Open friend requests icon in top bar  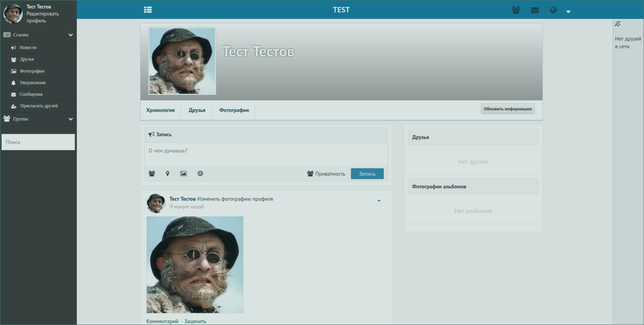(x=516, y=10)
